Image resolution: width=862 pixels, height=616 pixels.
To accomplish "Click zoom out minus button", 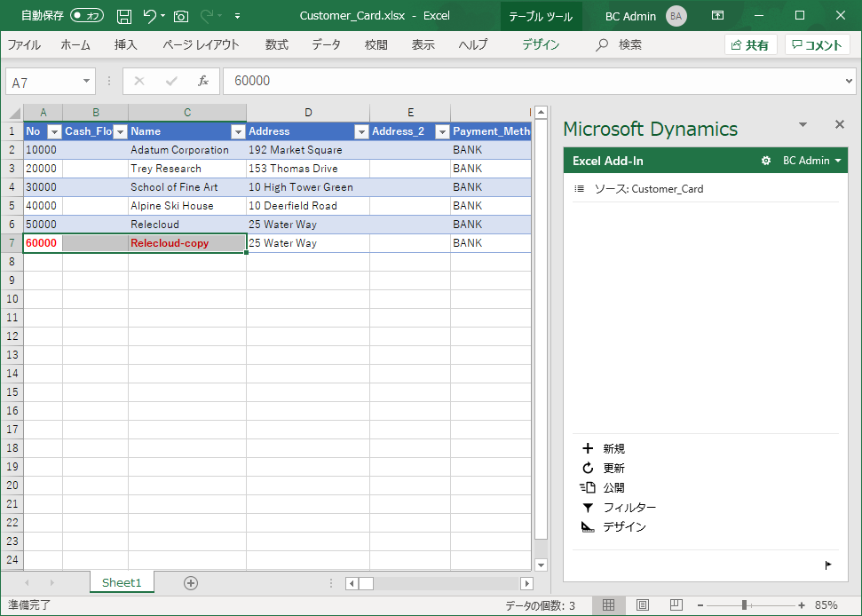I will 700,605.
